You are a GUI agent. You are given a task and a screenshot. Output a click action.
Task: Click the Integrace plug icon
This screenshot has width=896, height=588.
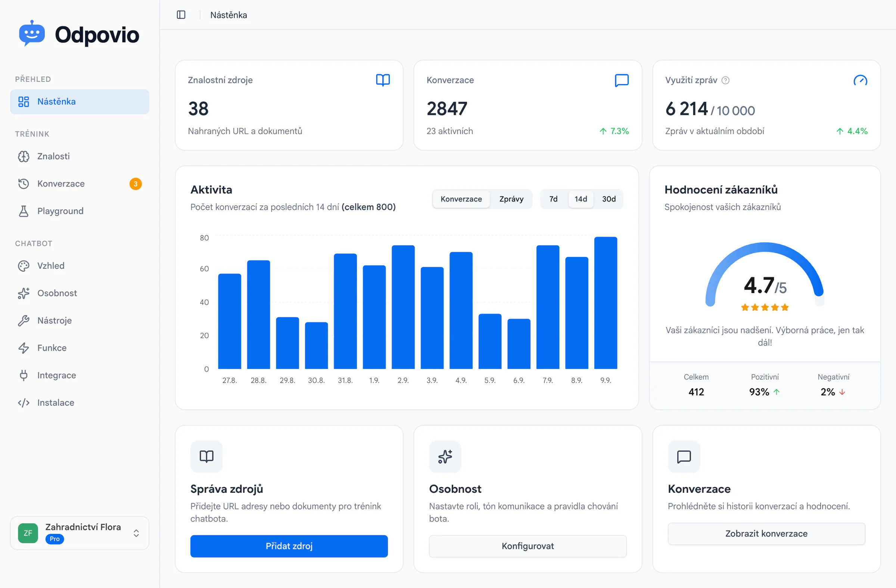[24, 375]
